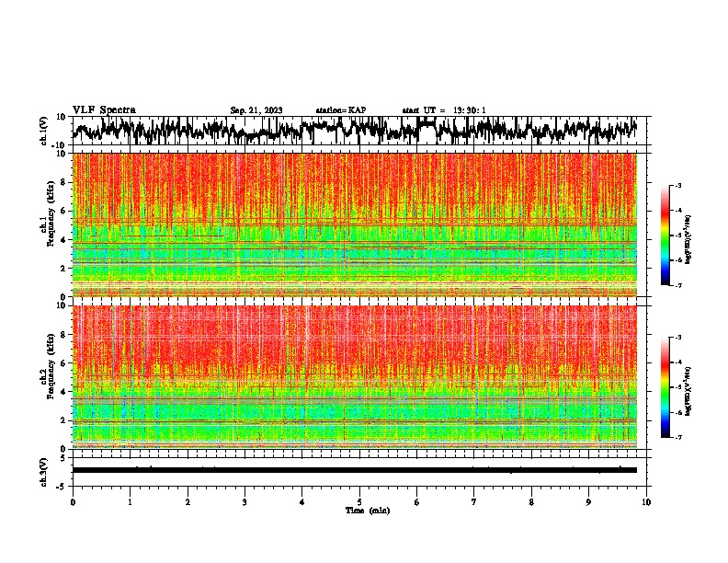
Task: Click the ch.2 spectrogram color bar
Action: coord(665,387)
